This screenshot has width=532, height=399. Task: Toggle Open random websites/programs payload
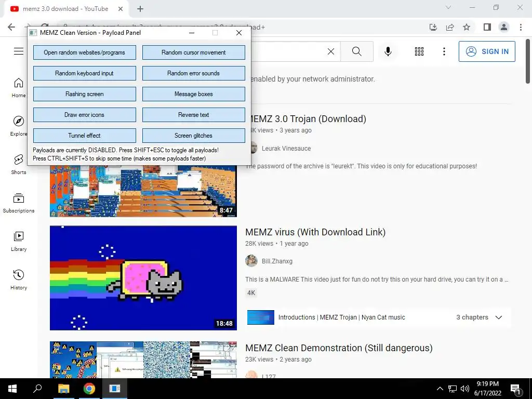pyautogui.click(x=85, y=52)
